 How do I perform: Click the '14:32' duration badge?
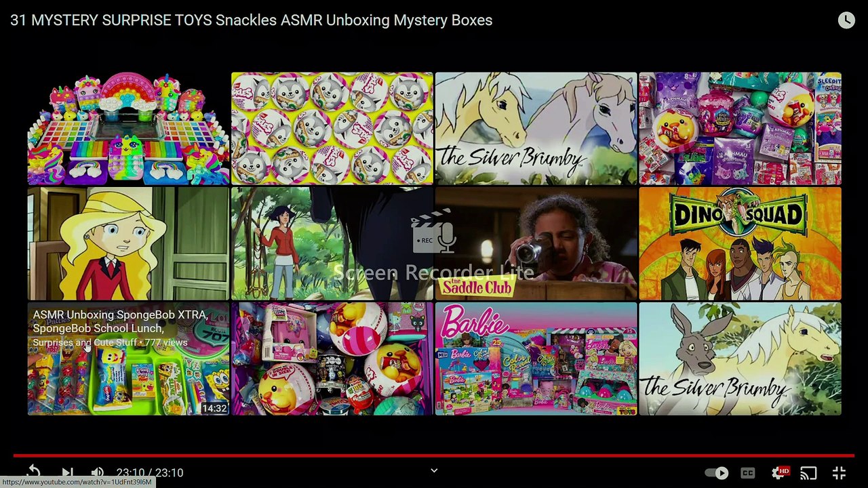(x=214, y=408)
